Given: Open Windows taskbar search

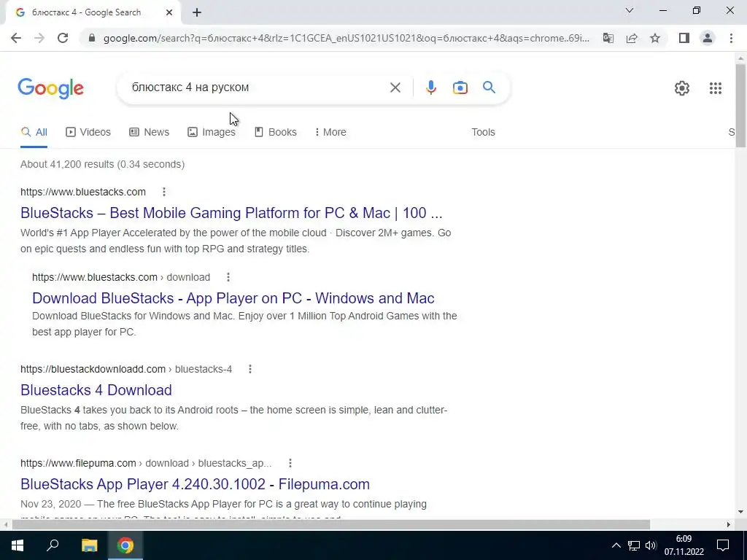Looking at the screenshot, I should tap(53, 545).
